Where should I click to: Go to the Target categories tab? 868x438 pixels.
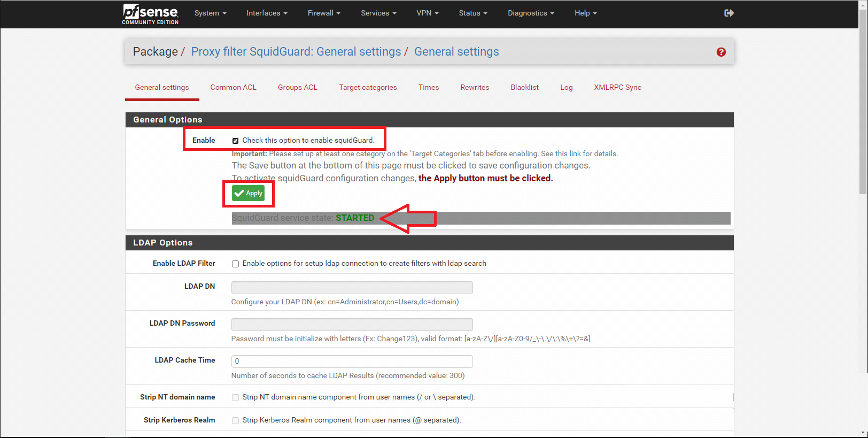pos(368,87)
